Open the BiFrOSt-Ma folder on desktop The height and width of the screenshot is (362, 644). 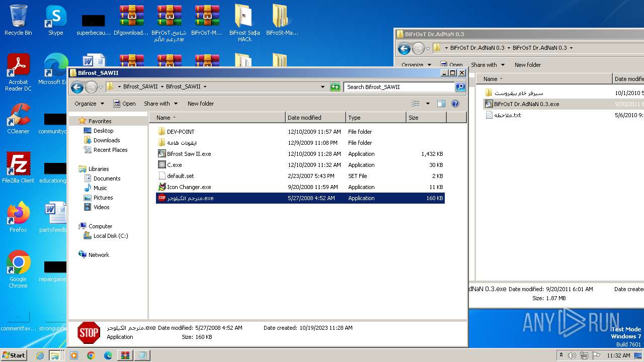pyautogui.click(x=282, y=20)
